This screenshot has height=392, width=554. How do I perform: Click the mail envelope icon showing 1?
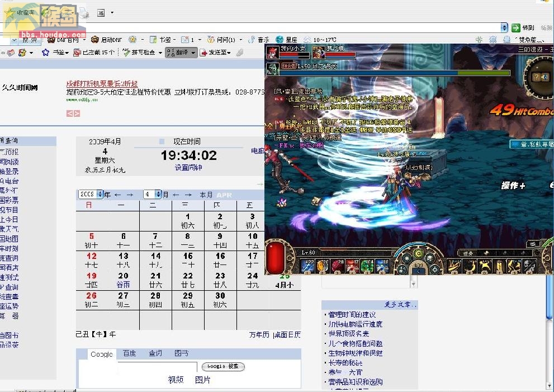185,40
